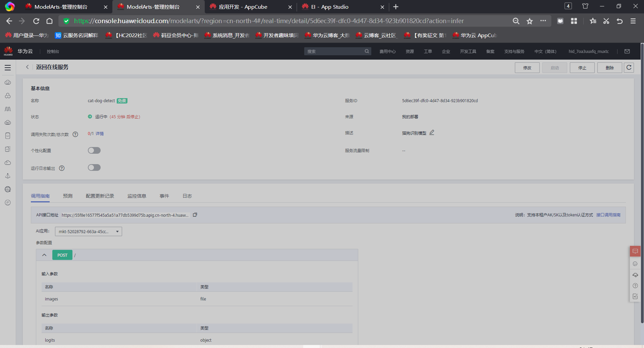Viewport: 644px width, 348px height.
Task: Click the POST method badge
Action: (x=62, y=255)
